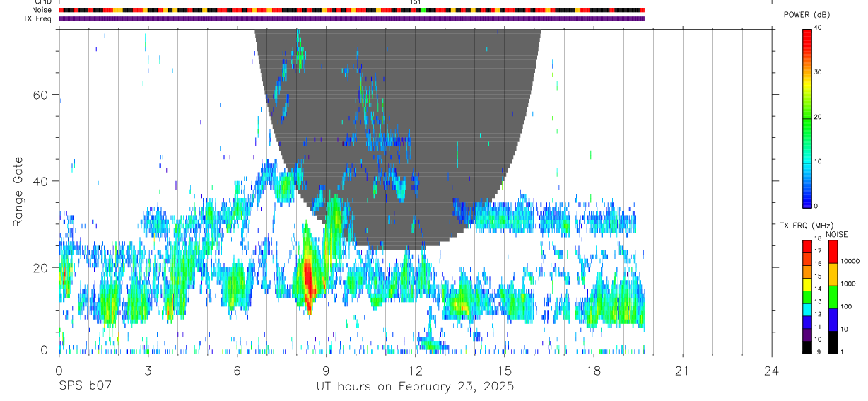868x401 pixels.
Task: Click the 10 label on POWER colorbar
Action: tap(818, 162)
